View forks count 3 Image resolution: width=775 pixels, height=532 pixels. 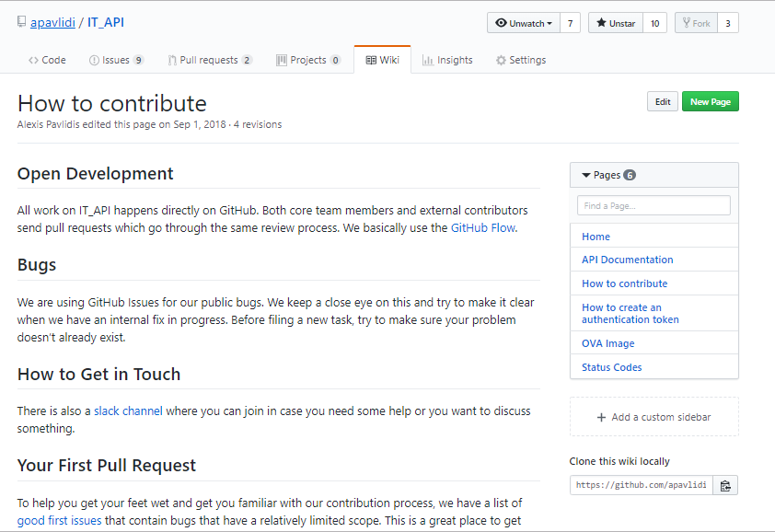click(727, 23)
